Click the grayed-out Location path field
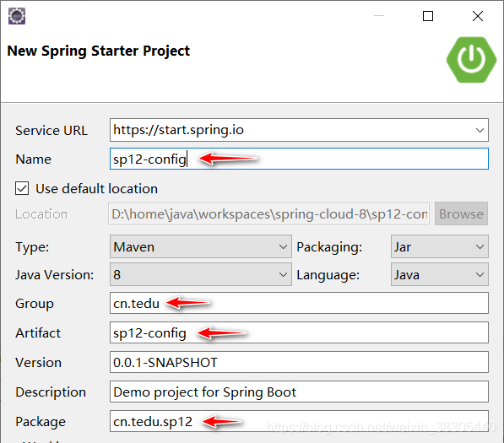This screenshot has height=443, width=504. tap(269, 214)
